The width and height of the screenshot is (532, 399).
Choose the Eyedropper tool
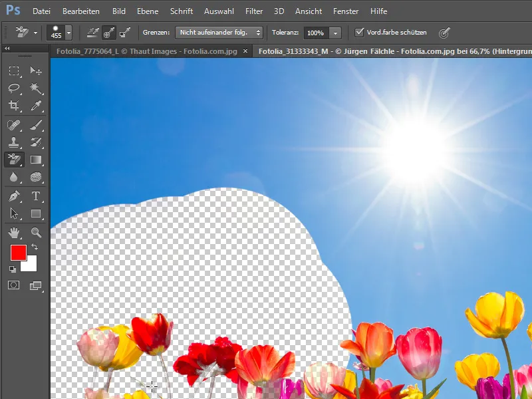[x=36, y=106]
